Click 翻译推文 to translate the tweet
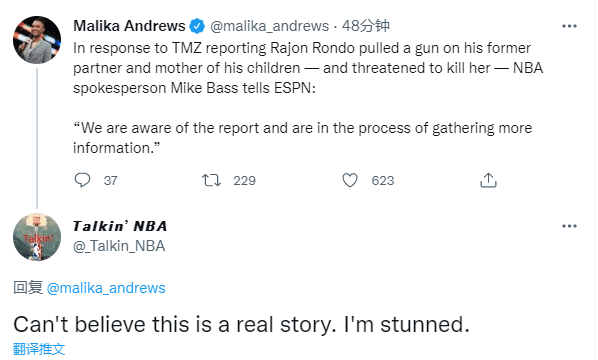Image resolution: width=598 pixels, height=360 pixels. point(39,349)
